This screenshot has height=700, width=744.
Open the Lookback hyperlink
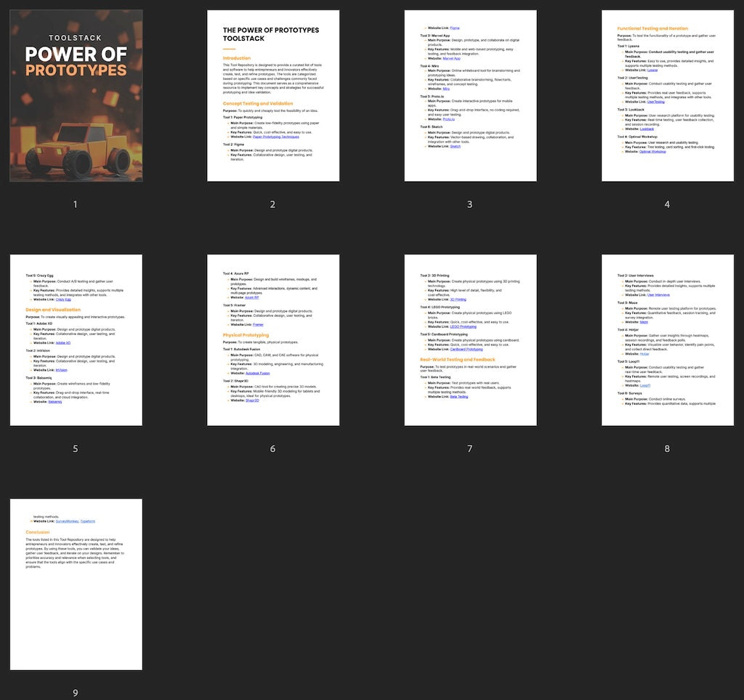click(647, 128)
